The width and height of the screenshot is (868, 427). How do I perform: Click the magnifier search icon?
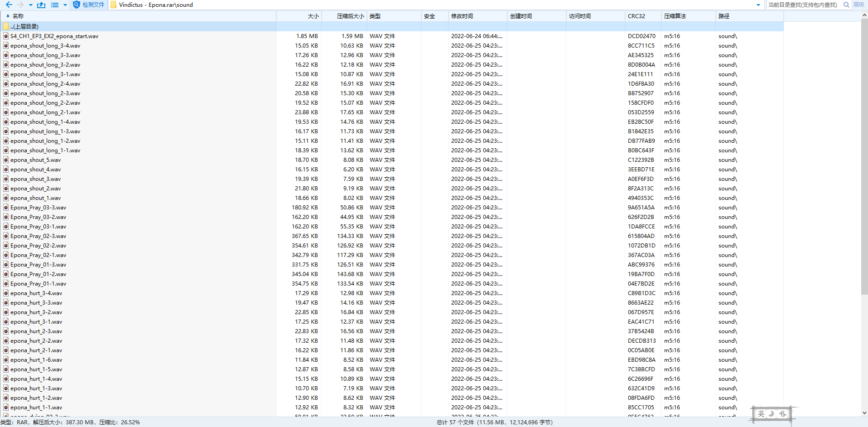pos(846,5)
